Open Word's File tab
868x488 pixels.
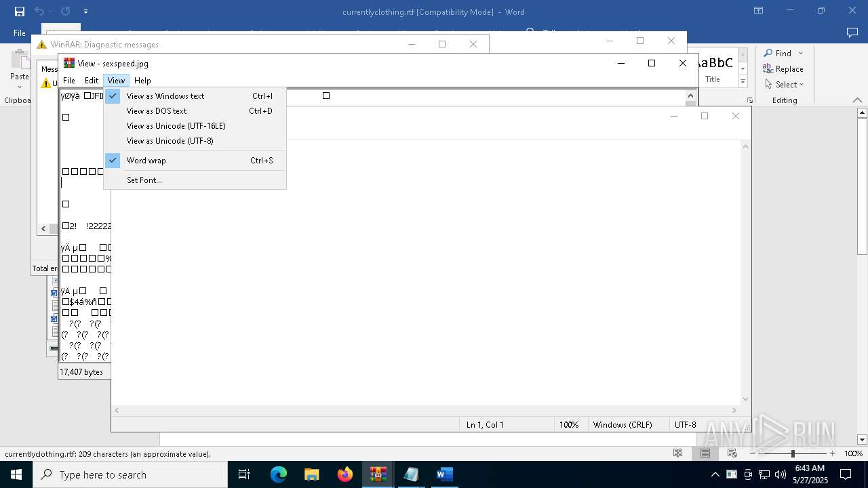(20, 33)
